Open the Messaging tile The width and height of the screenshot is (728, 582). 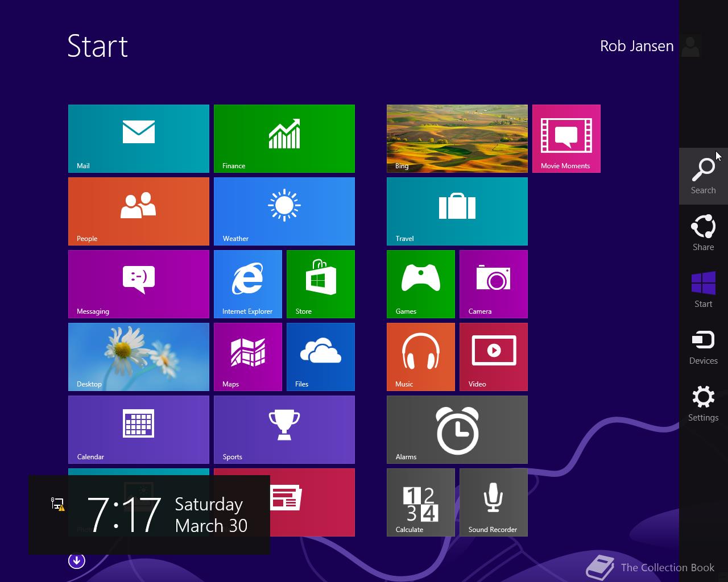coord(139,284)
